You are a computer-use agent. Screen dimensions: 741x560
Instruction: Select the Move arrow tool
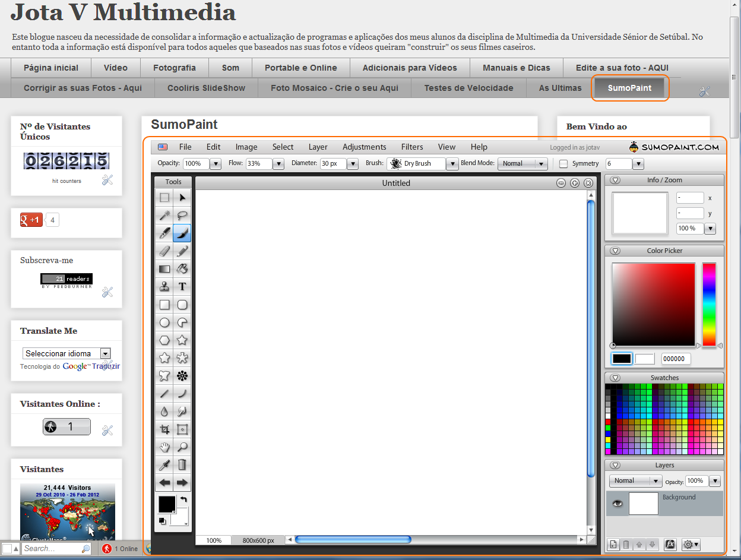pyautogui.click(x=182, y=198)
